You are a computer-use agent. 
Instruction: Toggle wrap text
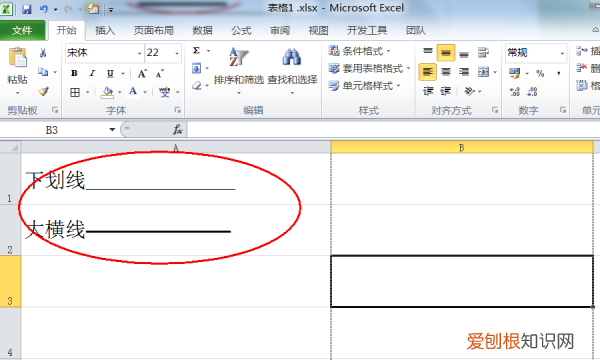pyautogui.click(x=483, y=52)
